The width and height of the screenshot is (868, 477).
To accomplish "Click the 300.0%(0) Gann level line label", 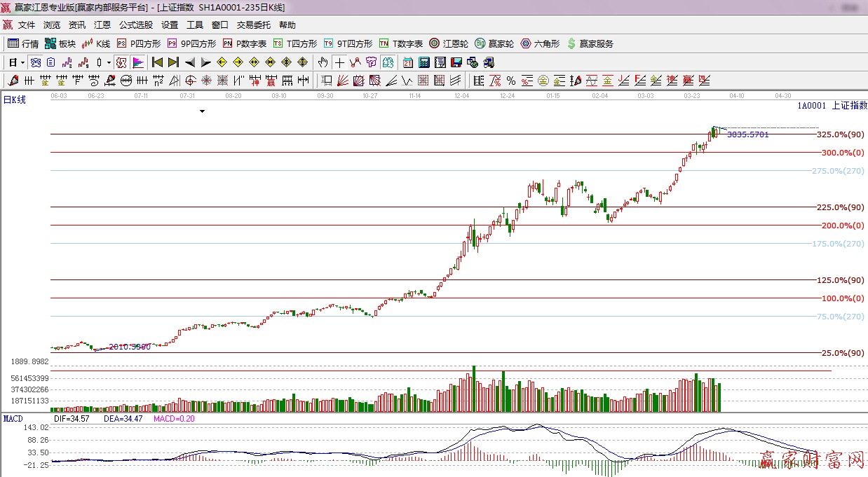I will coord(842,153).
